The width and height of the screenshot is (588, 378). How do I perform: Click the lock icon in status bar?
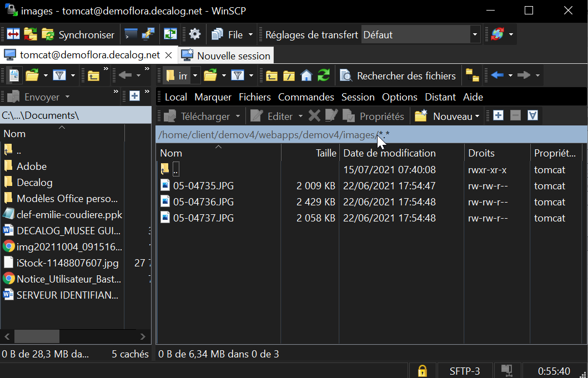[423, 371]
